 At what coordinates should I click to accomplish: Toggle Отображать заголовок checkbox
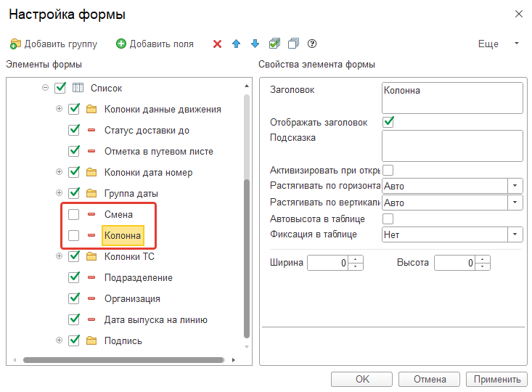(388, 122)
